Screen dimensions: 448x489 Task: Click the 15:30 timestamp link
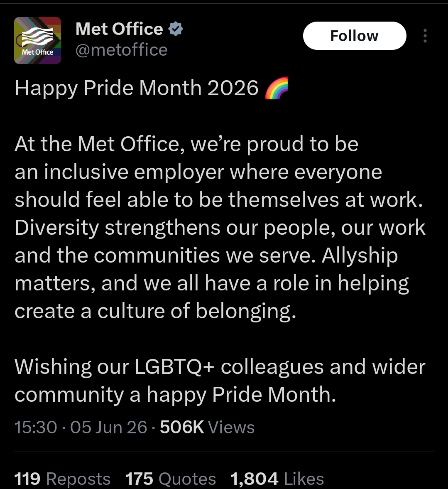[36, 427]
